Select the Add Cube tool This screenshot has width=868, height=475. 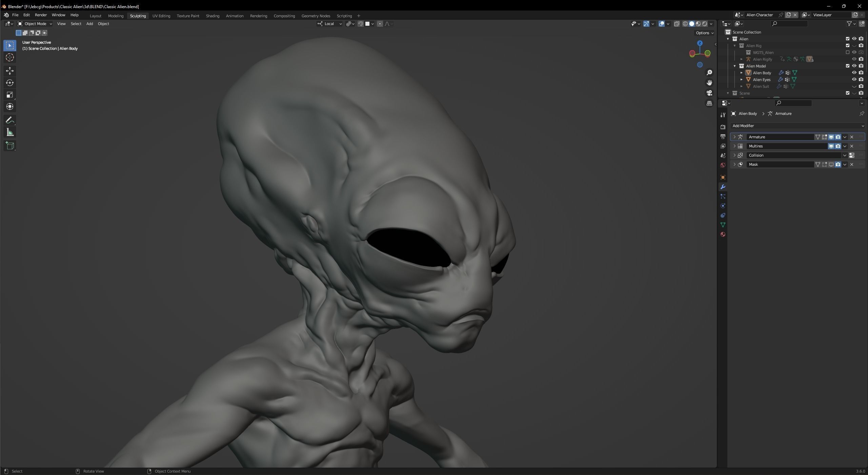point(10,146)
